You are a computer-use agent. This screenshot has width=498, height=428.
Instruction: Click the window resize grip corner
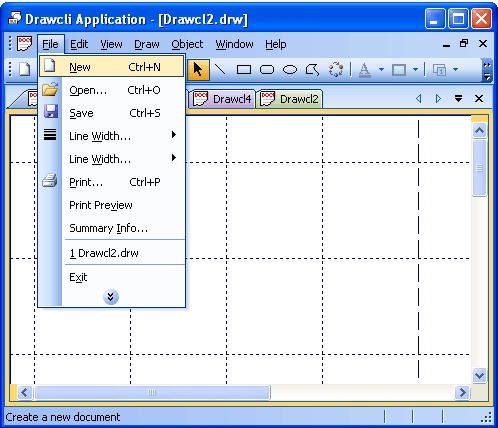tap(487, 418)
